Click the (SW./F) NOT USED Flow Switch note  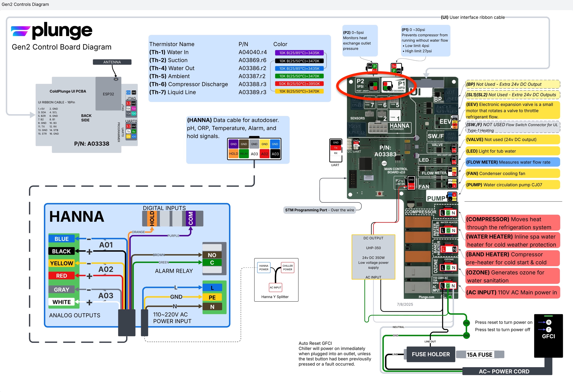(x=513, y=127)
